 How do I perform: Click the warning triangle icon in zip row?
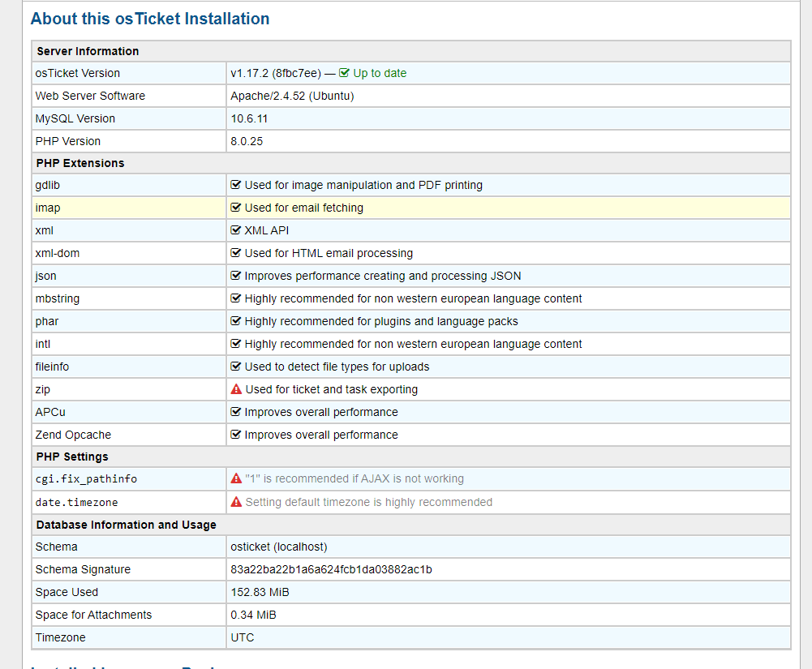[236, 389]
